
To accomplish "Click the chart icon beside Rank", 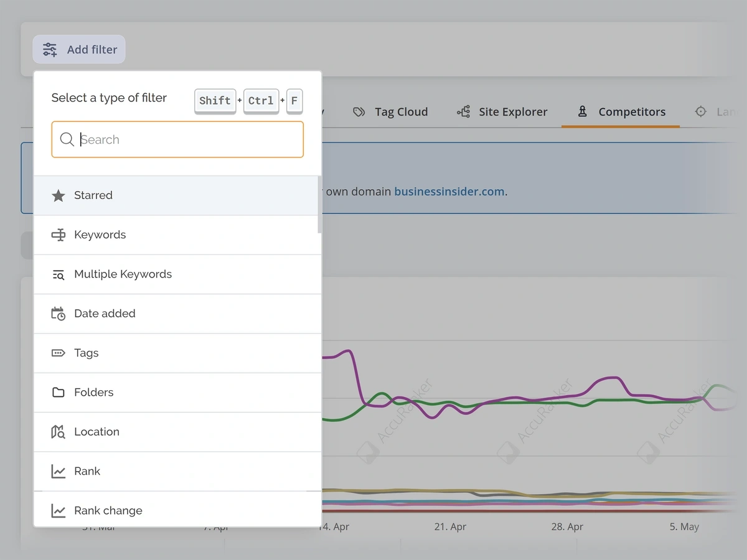I will (x=58, y=471).
